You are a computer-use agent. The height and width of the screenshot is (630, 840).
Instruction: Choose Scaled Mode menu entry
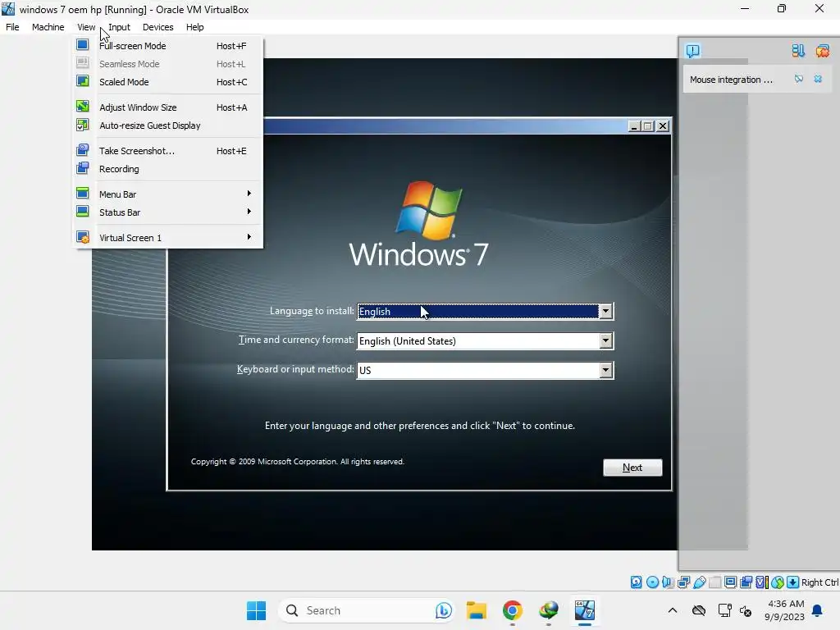pos(167,82)
